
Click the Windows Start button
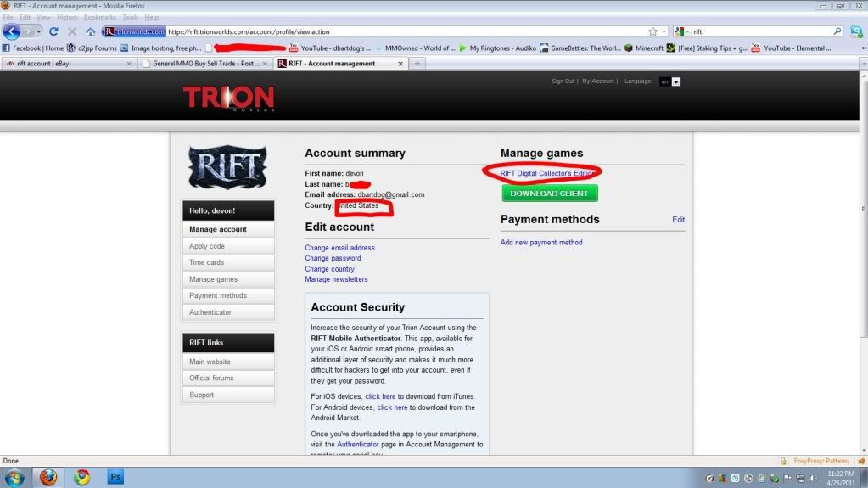pyautogui.click(x=14, y=478)
